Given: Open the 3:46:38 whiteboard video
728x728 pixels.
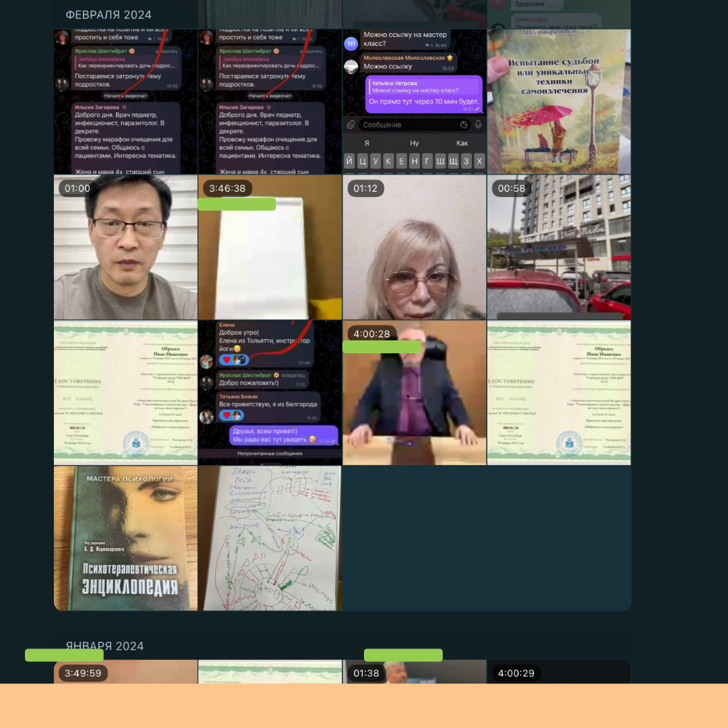Looking at the screenshot, I should pyautogui.click(x=270, y=247).
